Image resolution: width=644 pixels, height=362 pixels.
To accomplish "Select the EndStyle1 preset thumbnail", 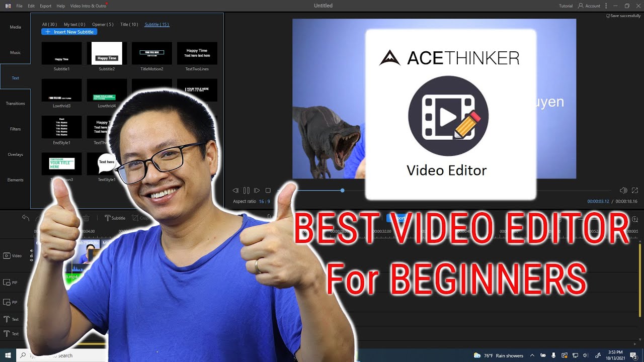I will coord(61,127).
